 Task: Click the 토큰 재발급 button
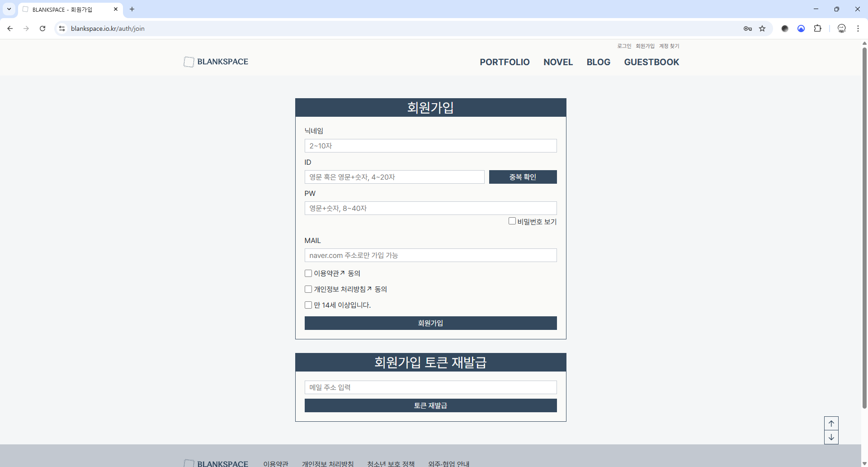point(430,405)
